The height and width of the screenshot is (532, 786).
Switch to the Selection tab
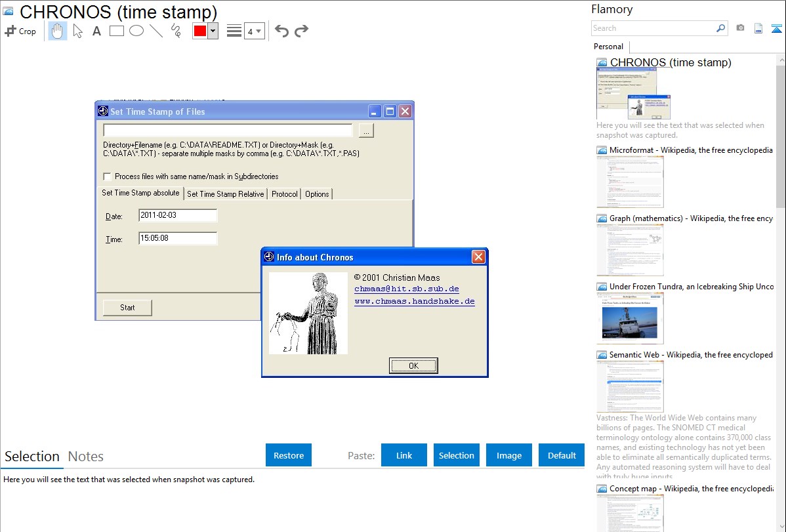pyautogui.click(x=32, y=457)
